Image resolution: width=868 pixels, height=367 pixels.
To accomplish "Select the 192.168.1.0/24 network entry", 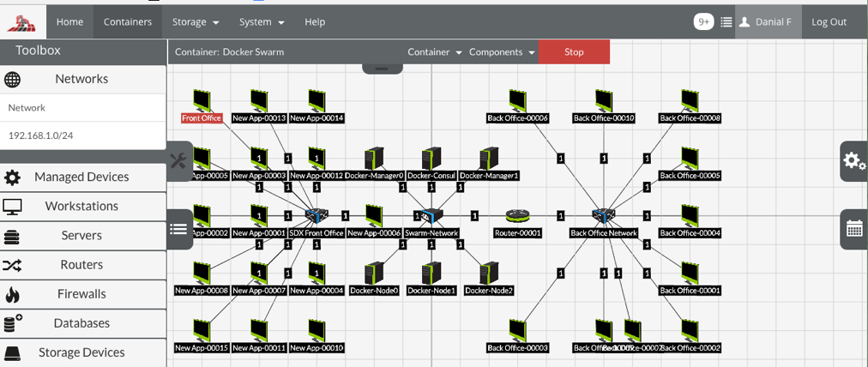I will click(x=83, y=135).
